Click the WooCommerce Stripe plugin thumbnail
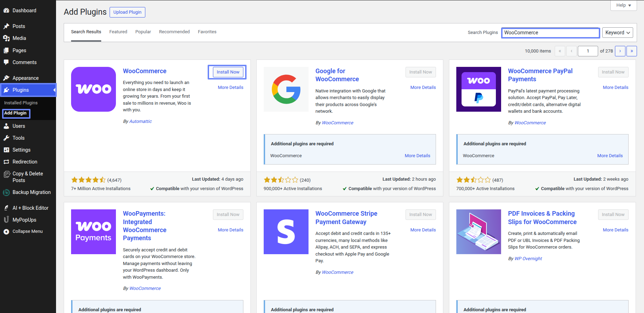Image resolution: width=644 pixels, height=313 pixels. 286,232
